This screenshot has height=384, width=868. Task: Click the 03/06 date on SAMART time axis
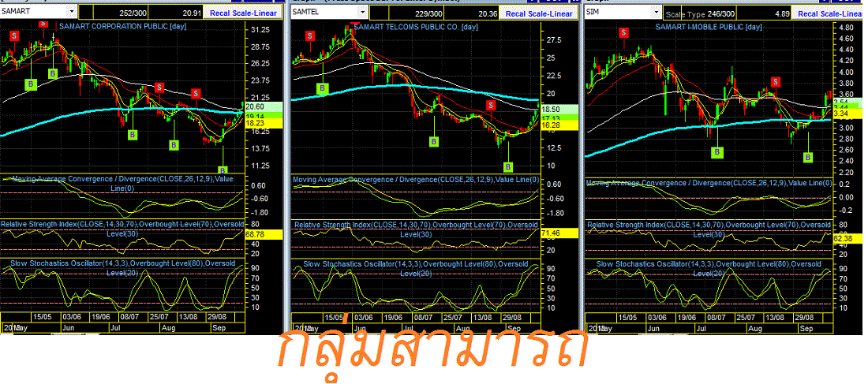[71, 318]
